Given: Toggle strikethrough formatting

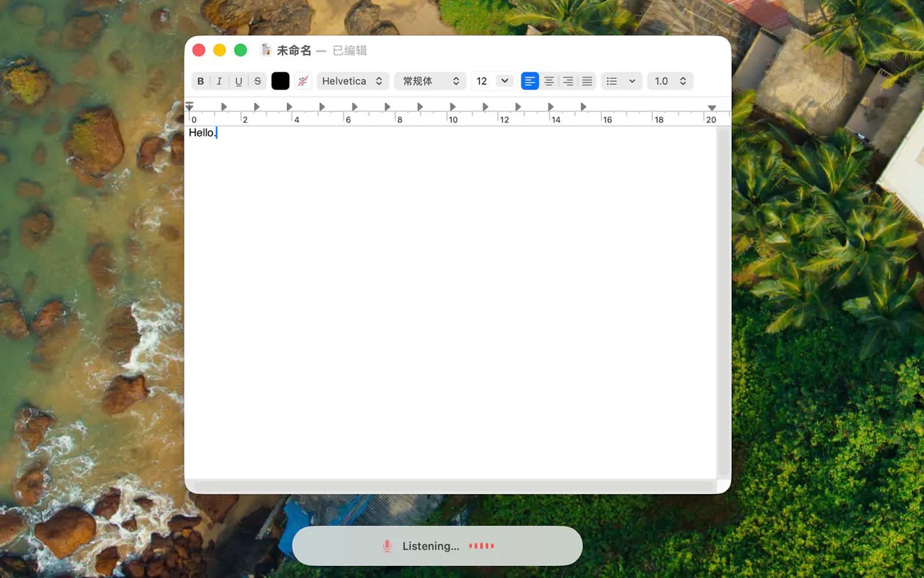Looking at the screenshot, I should (258, 81).
